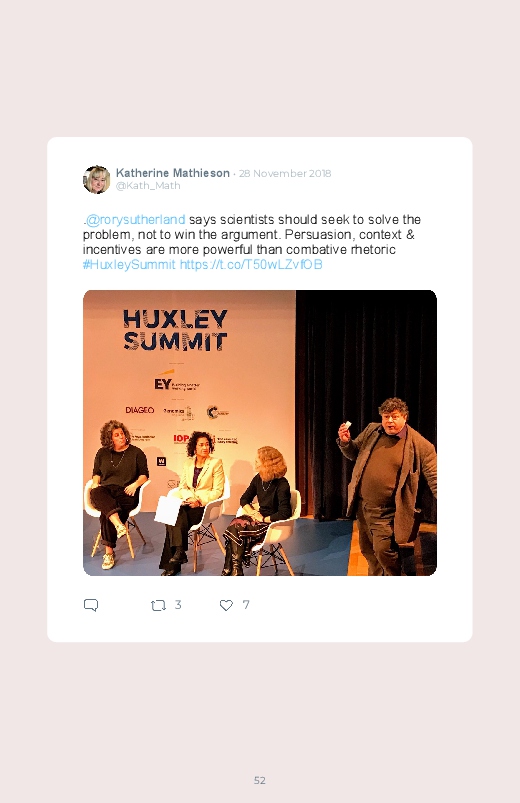
Task: Click the @Kath_Math handle
Action: tap(148, 186)
